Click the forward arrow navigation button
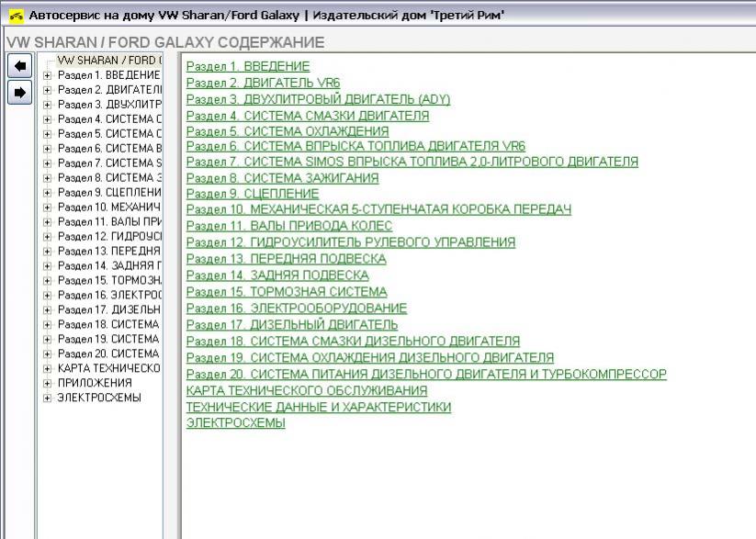This screenshot has height=539, width=756. tap(20, 92)
